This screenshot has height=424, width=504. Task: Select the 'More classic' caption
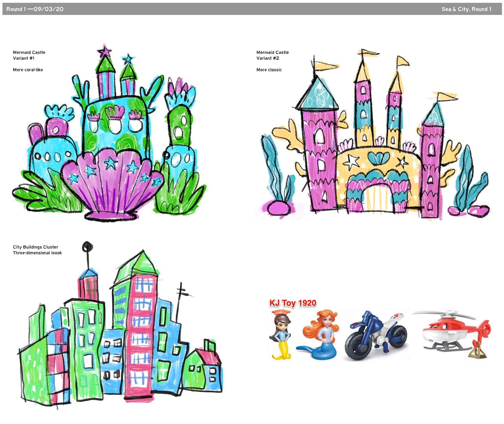(269, 70)
